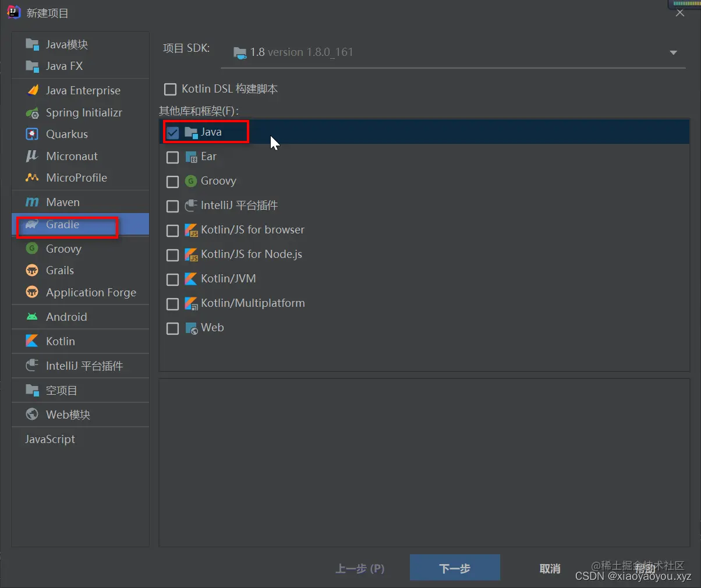Check the Web framework checkbox
This screenshot has width=701, height=588.
(x=172, y=328)
